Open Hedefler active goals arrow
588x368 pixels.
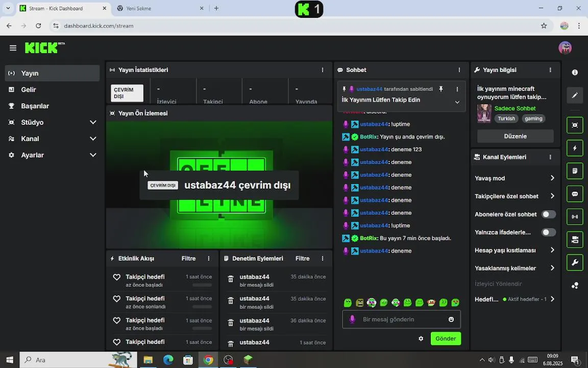click(x=552, y=300)
